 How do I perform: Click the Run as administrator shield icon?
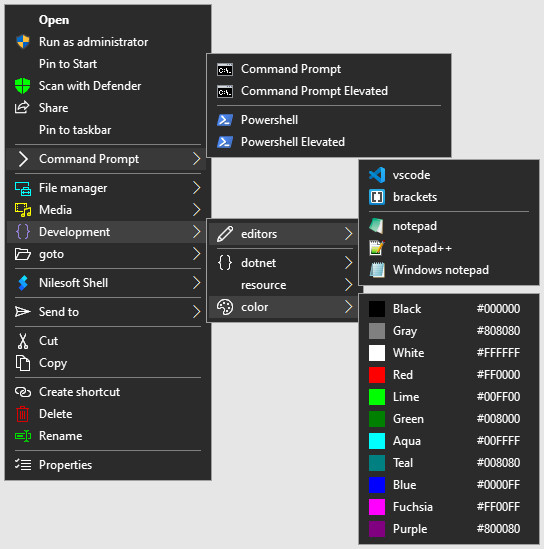pos(23,42)
